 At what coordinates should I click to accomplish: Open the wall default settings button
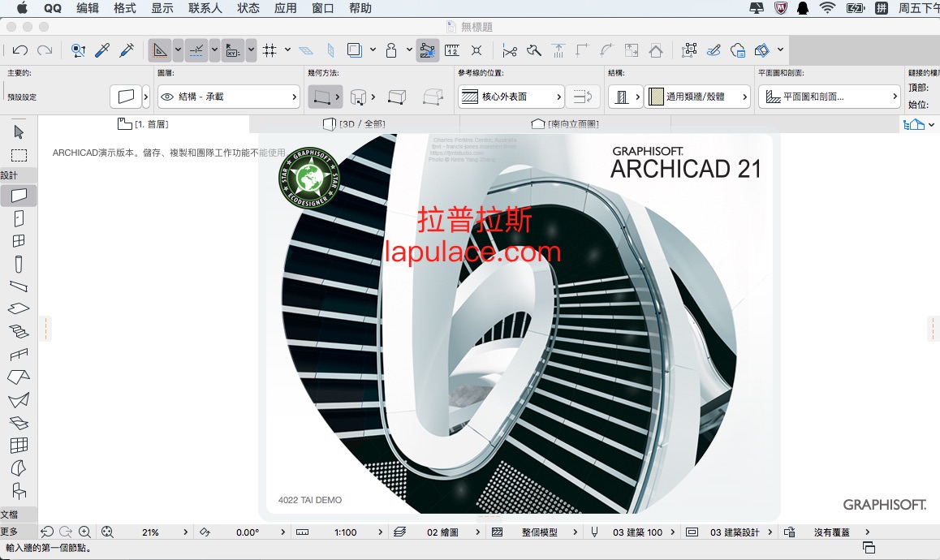coord(126,97)
